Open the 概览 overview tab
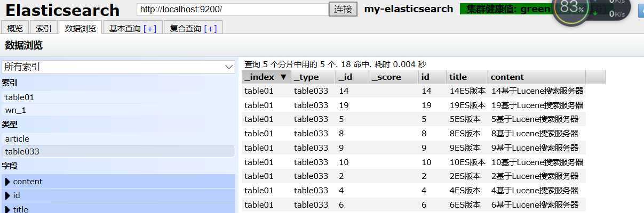 point(15,28)
